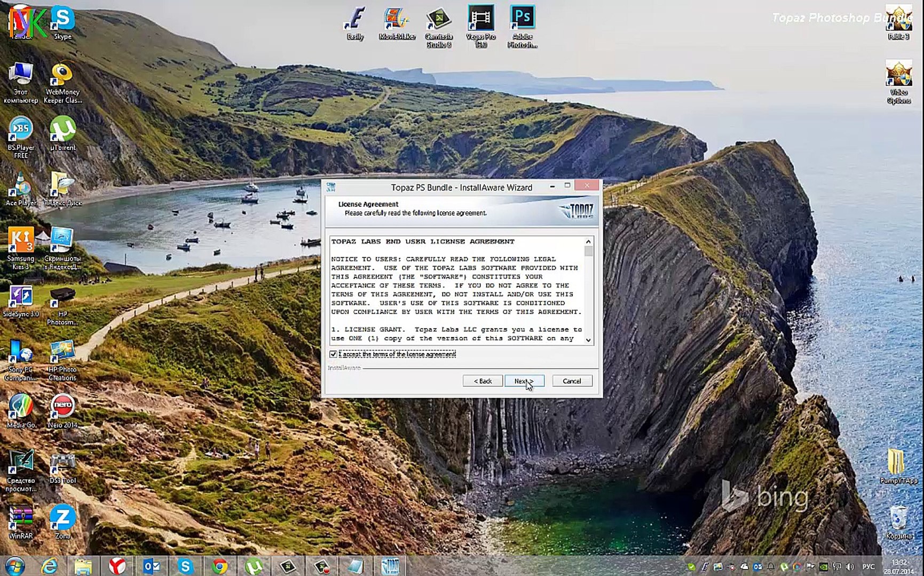Viewport: 924px width, 576px height.
Task: Select the Яндекс.Диск desktop shortcut
Action: coord(62,189)
